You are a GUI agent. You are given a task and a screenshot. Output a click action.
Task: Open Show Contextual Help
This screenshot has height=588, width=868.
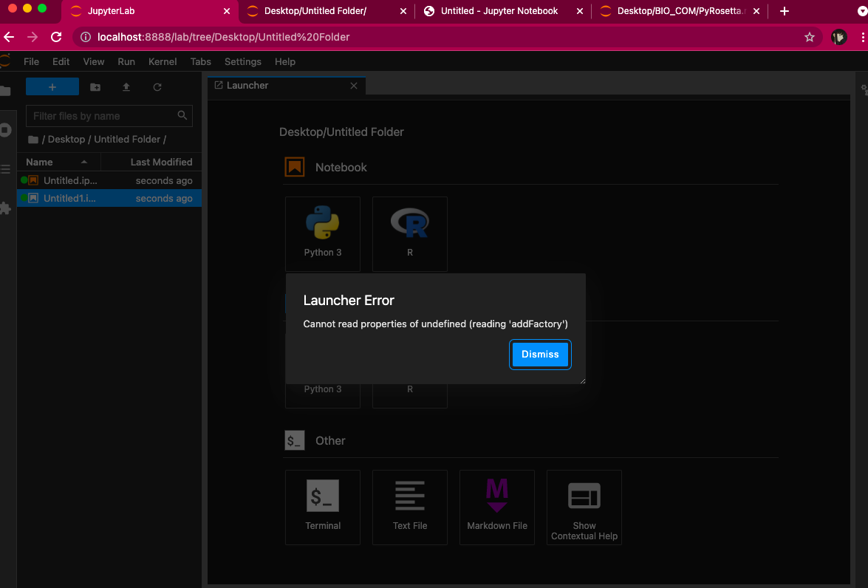(x=584, y=507)
